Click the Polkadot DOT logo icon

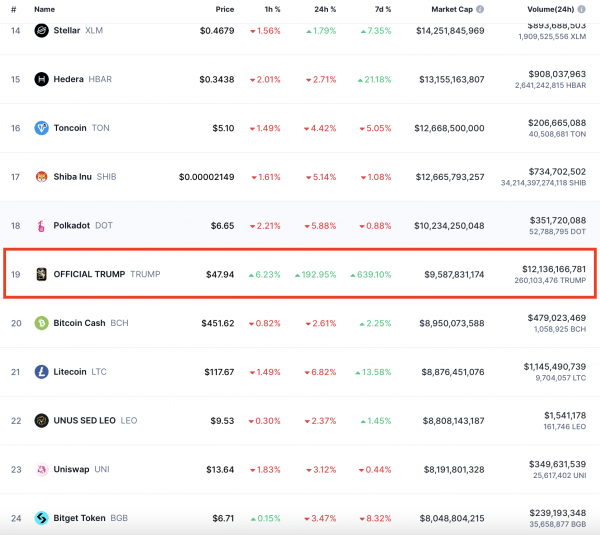pos(42,226)
